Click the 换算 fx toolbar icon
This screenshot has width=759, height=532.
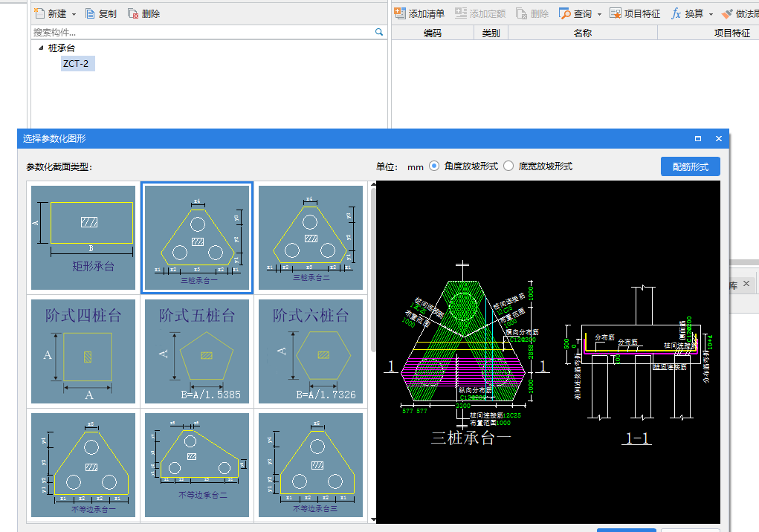click(676, 13)
